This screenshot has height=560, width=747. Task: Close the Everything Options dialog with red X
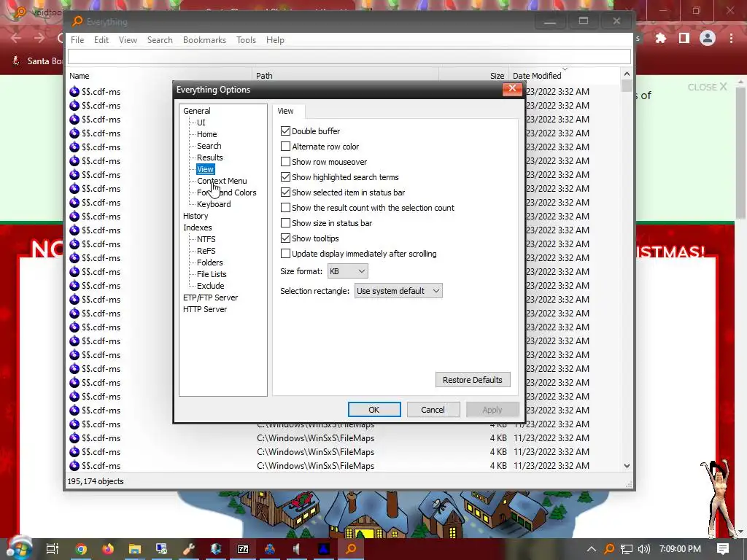tap(512, 88)
